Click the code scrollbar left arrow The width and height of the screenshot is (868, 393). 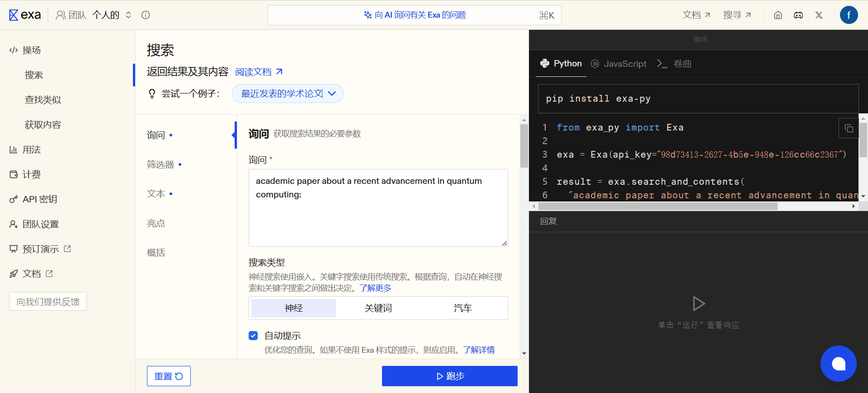coord(534,206)
